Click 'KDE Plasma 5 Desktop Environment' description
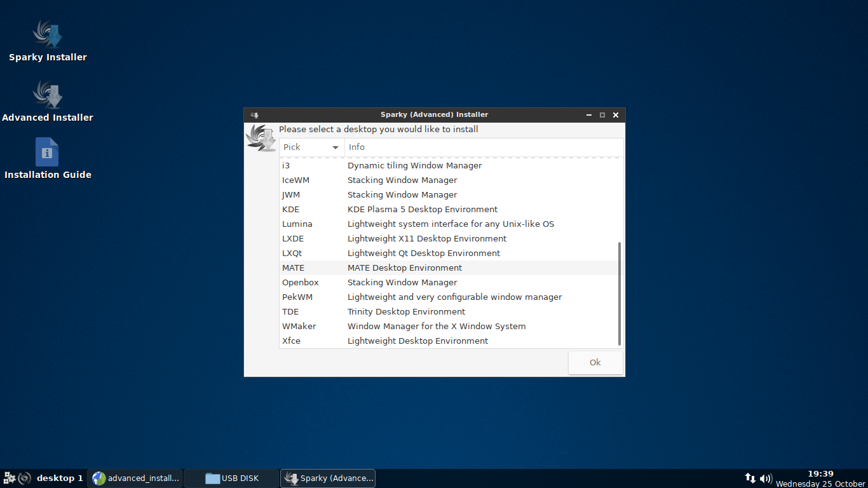Screen dimensions: 868x488 pos(423,209)
